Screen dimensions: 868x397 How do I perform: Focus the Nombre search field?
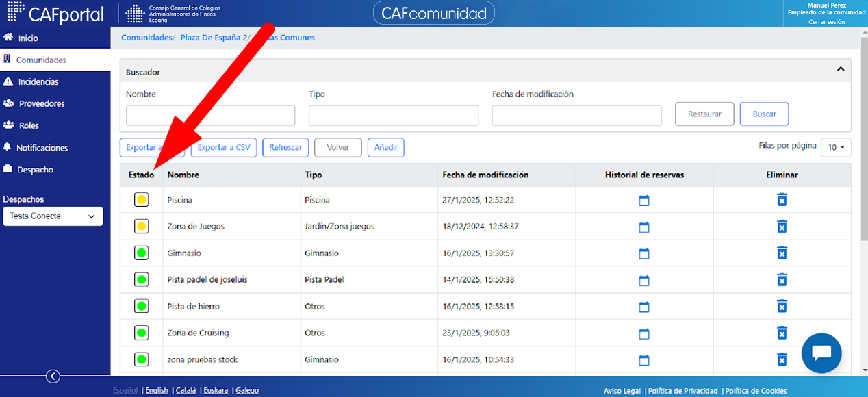(210, 115)
